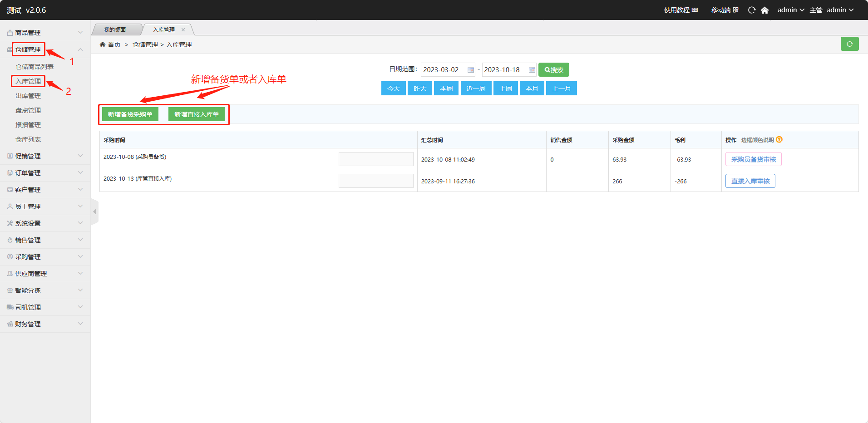
Task: Open the admin account dropdown
Action: pyautogui.click(x=790, y=10)
